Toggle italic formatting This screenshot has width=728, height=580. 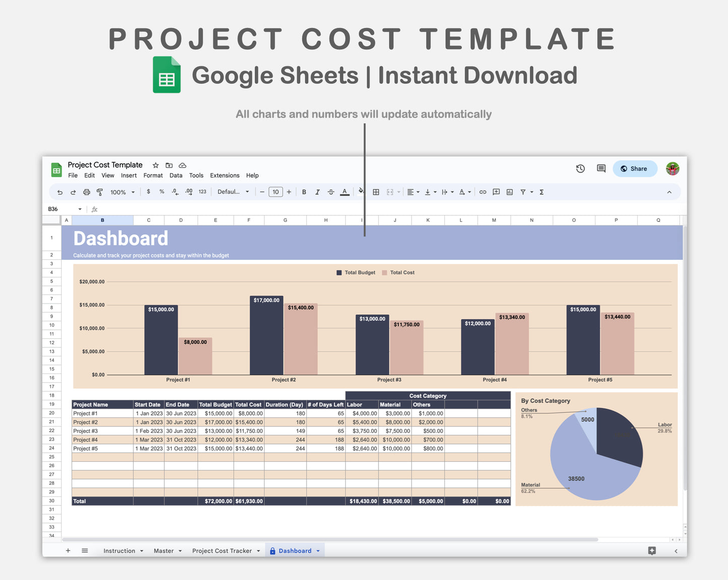pyautogui.click(x=317, y=192)
